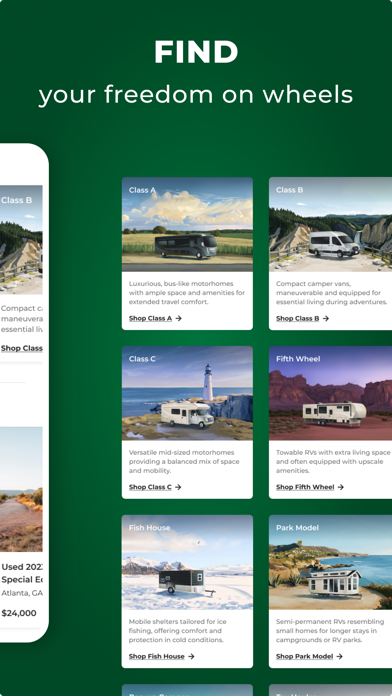392x696 pixels.
Task: Click the Fifth Wheel card title label
Action: tap(298, 359)
